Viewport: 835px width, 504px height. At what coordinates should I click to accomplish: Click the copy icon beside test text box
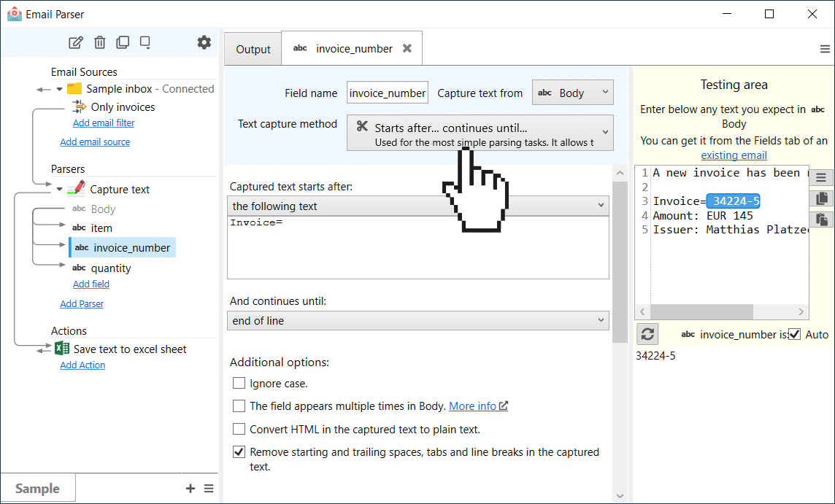pos(821,199)
